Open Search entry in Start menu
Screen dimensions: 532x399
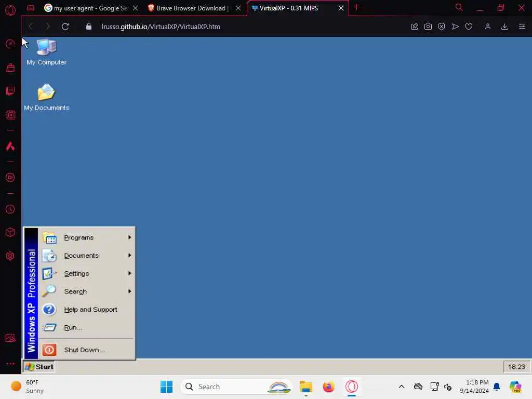click(x=87, y=291)
